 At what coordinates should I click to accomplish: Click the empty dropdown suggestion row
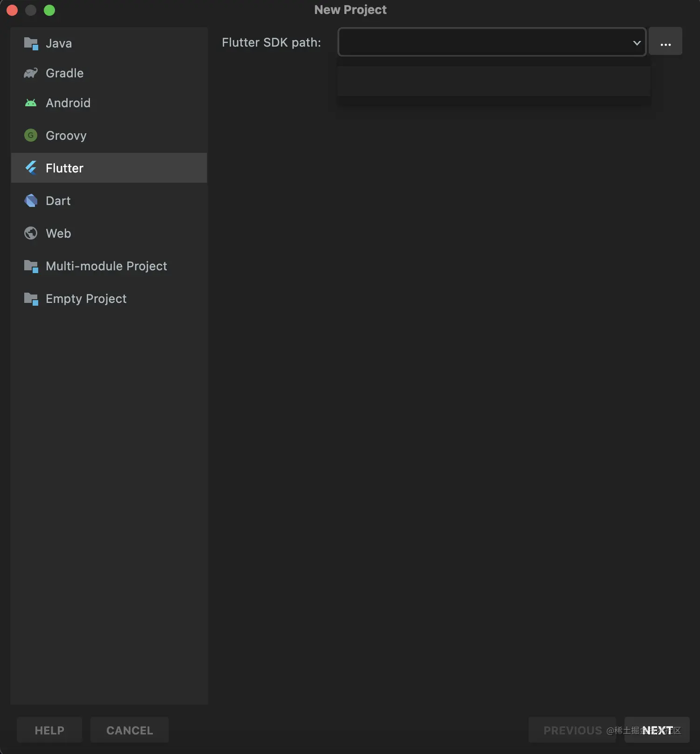[494, 81]
